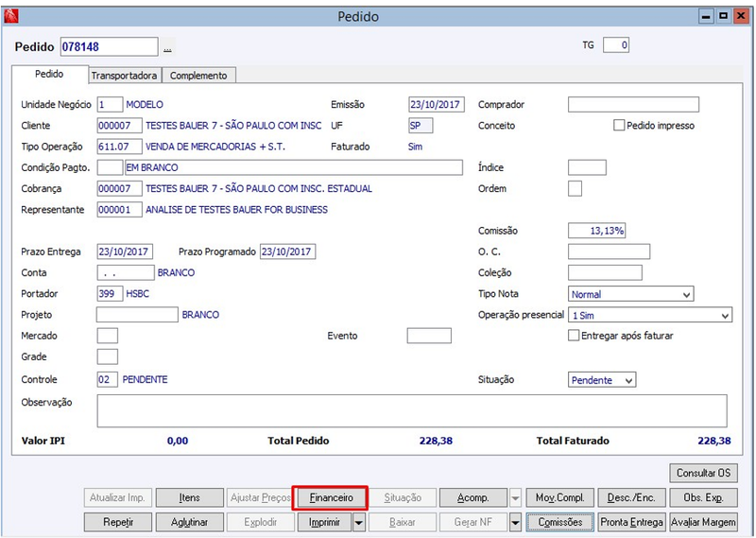756x538 pixels.
Task: Click the application logo icon in title bar
Action: click(x=10, y=16)
